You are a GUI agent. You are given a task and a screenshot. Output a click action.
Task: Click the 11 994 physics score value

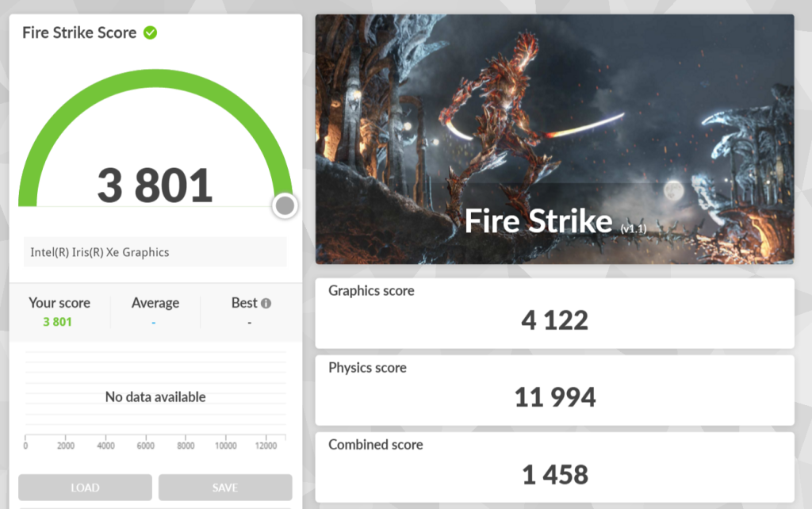(x=554, y=397)
